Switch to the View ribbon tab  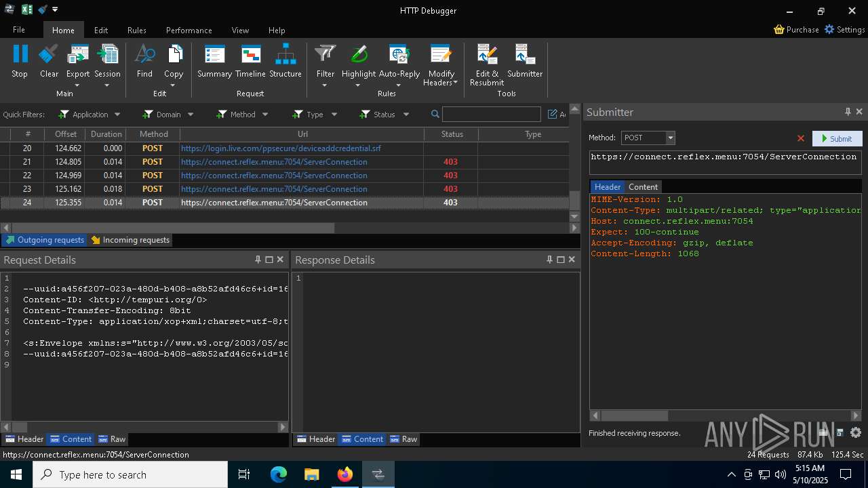(240, 30)
